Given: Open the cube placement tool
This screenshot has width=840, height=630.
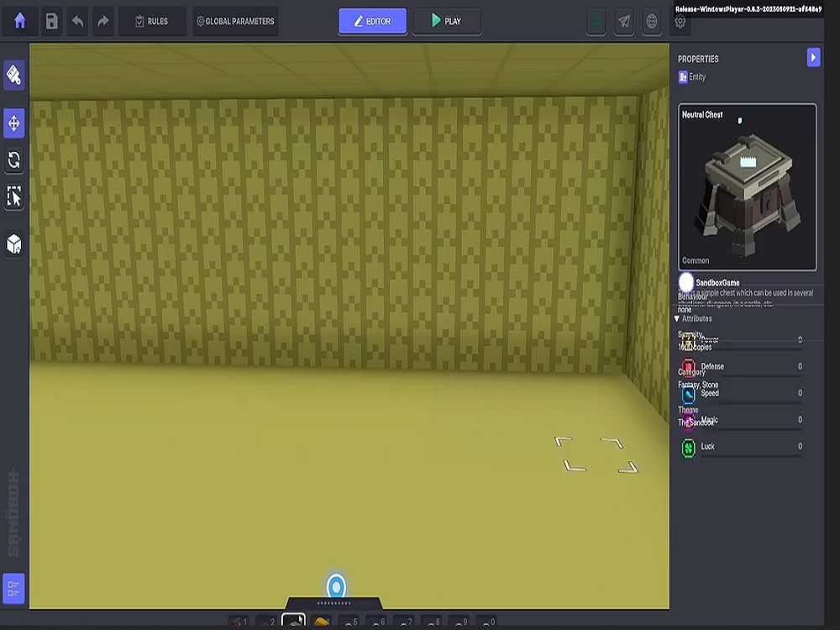Looking at the screenshot, I should (x=12, y=244).
